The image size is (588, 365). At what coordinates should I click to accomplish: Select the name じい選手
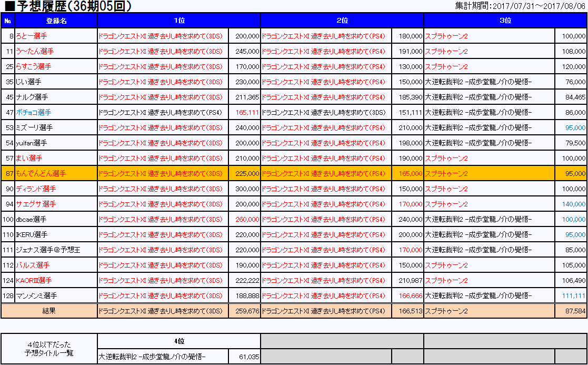coord(28,82)
